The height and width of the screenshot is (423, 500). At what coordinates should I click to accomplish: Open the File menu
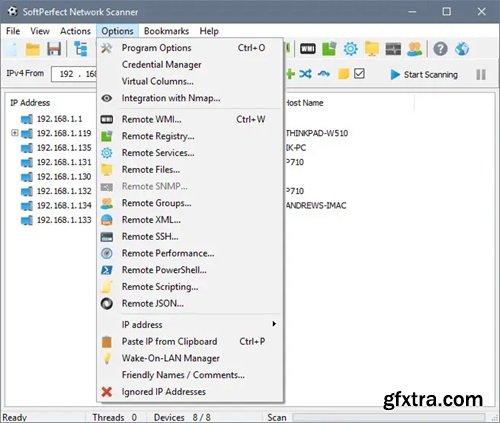click(x=13, y=31)
